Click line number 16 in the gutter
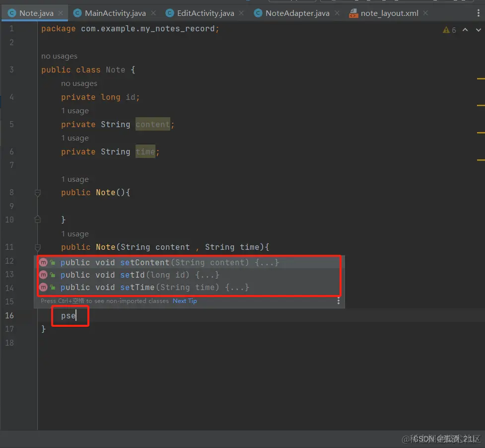Screen dimensions: 485x448 pyautogui.click(x=9, y=315)
